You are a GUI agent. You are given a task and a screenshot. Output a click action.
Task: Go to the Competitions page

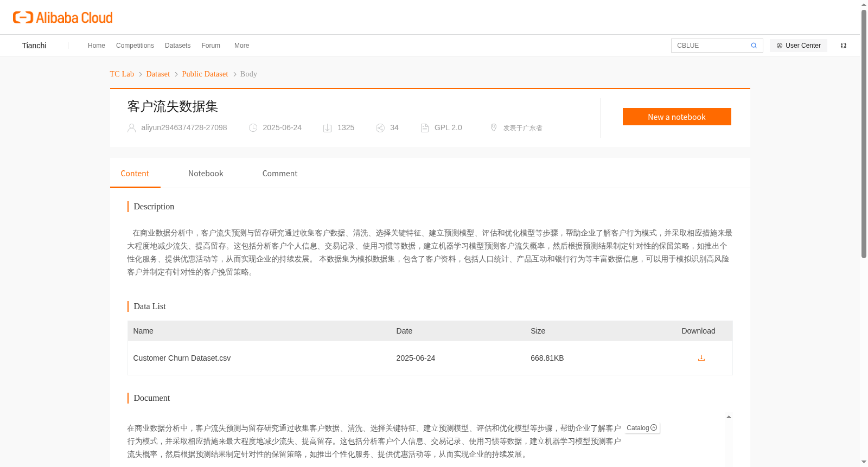pyautogui.click(x=135, y=46)
